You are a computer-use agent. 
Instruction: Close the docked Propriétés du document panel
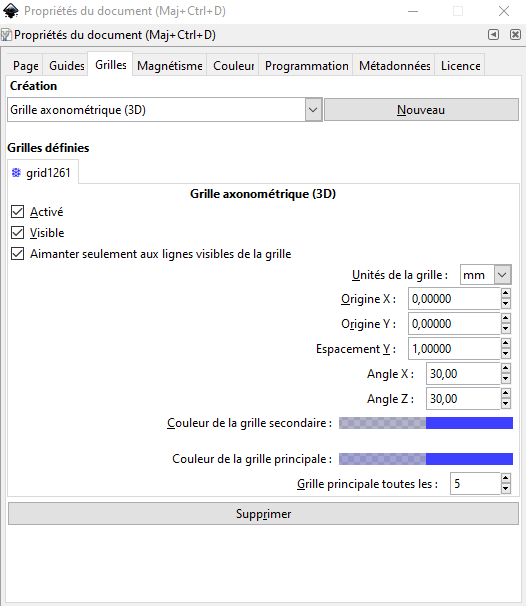point(515,35)
